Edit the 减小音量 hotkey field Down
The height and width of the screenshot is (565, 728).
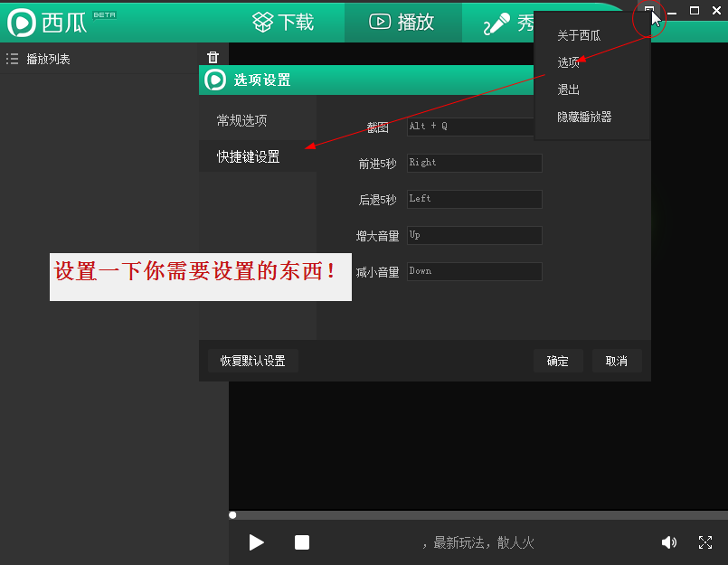pos(475,271)
